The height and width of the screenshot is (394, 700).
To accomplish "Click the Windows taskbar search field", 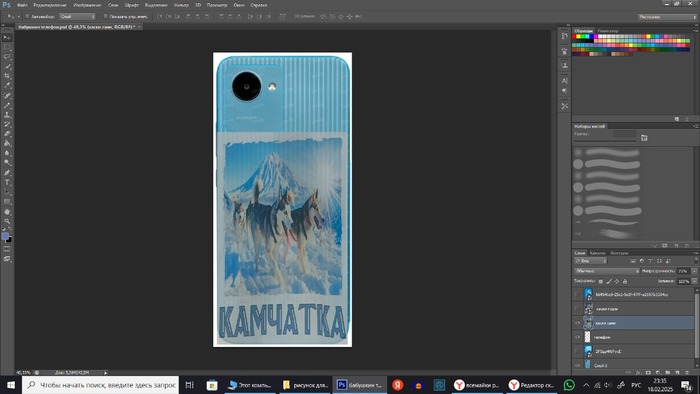I will click(100, 385).
